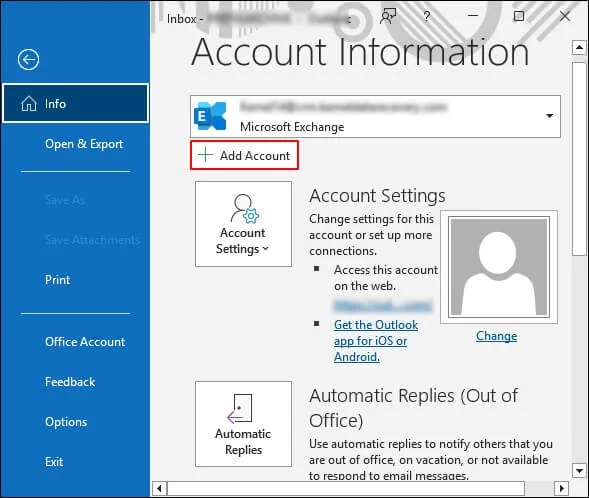The image size is (589, 498).
Task: Click the back arrow circle icon
Action: (x=28, y=59)
